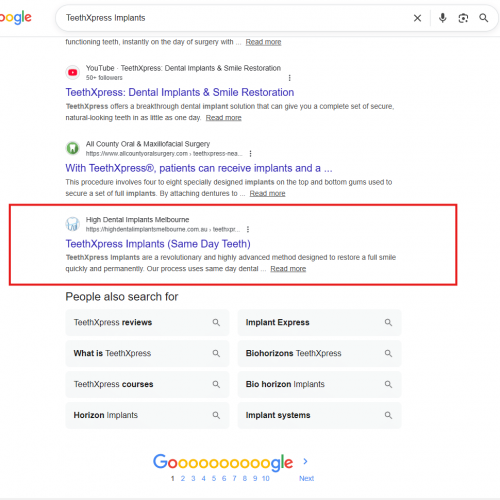Click High Dental Implants Melbourne tooth favicon
This screenshot has height=500, width=500.
pos(72,224)
